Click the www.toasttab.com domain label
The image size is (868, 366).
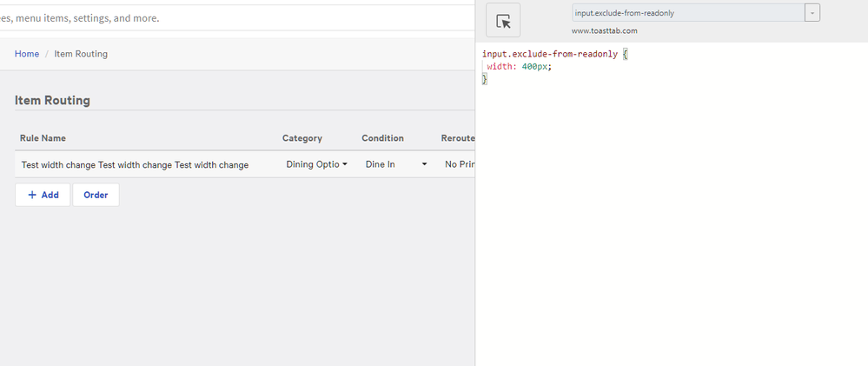(x=604, y=30)
